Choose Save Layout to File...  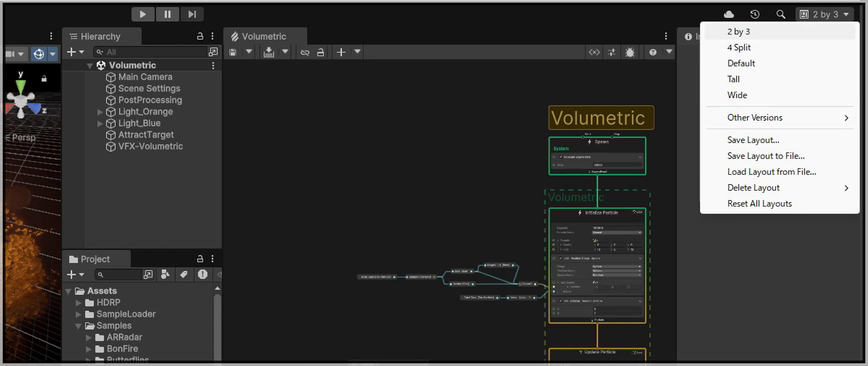click(x=766, y=156)
